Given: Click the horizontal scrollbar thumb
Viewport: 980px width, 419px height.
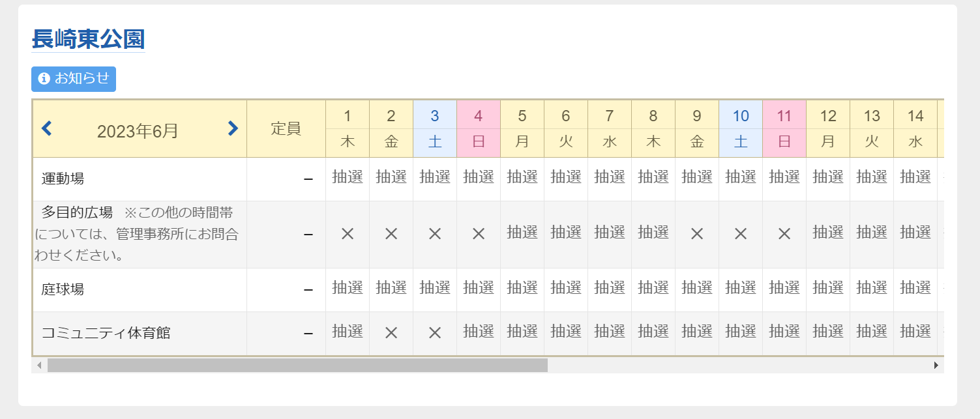Looking at the screenshot, I should pos(297,365).
